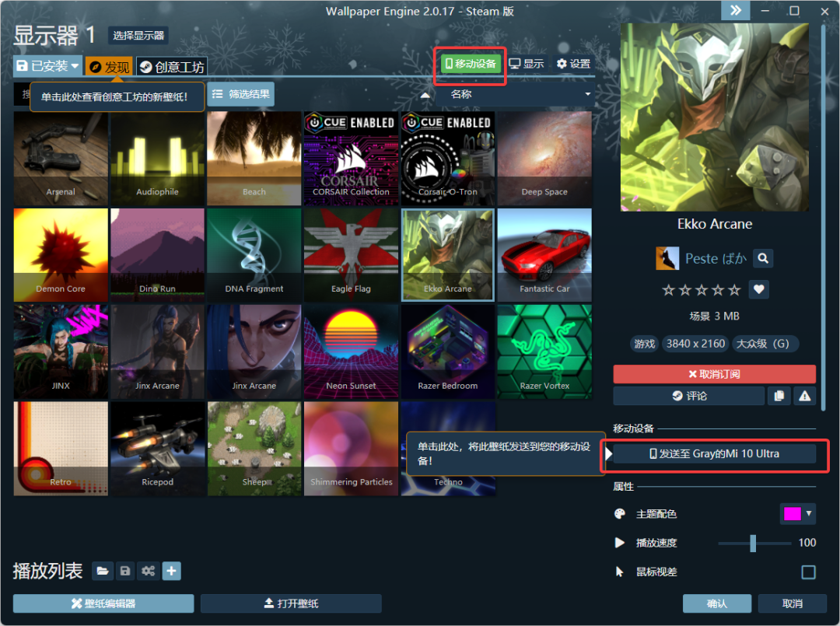Screen dimensions: 840x626
Task: Open 壁纸编辑器 wallpaper editor
Action: [103, 603]
